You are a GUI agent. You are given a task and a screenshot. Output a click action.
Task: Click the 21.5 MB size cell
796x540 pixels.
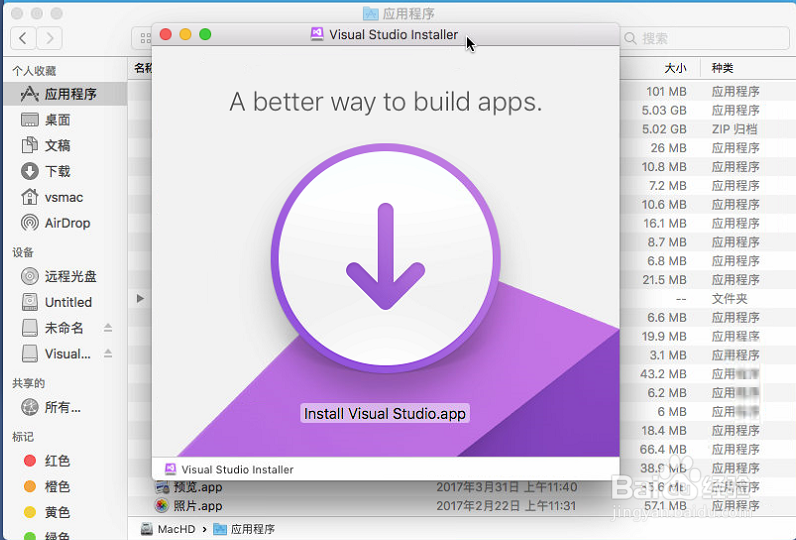[x=664, y=280]
